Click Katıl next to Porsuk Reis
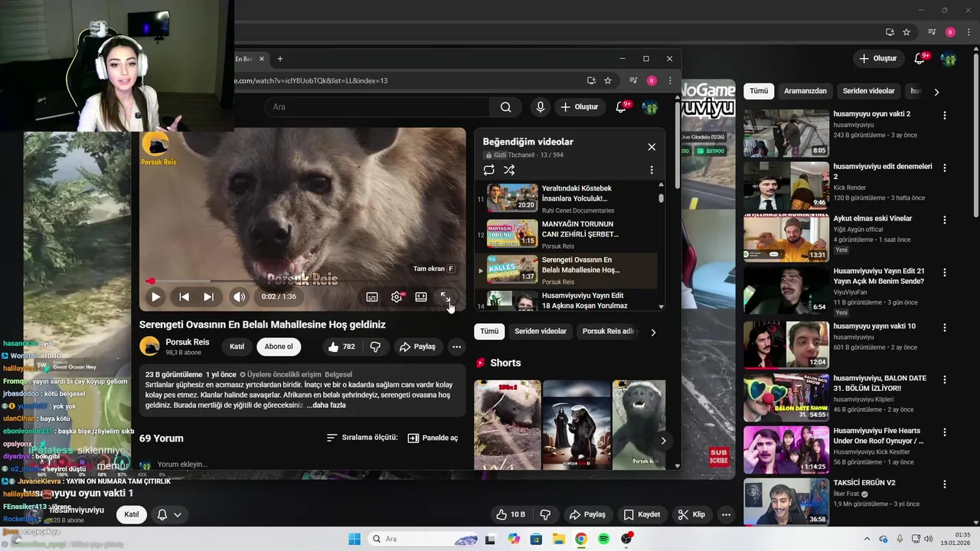Image resolution: width=980 pixels, height=551 pixels. 237,347
